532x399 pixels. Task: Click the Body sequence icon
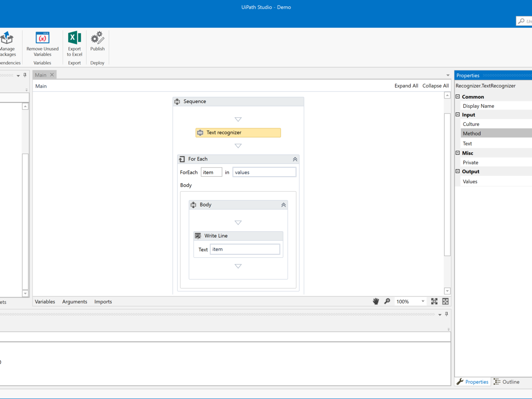tap(193, 205)
